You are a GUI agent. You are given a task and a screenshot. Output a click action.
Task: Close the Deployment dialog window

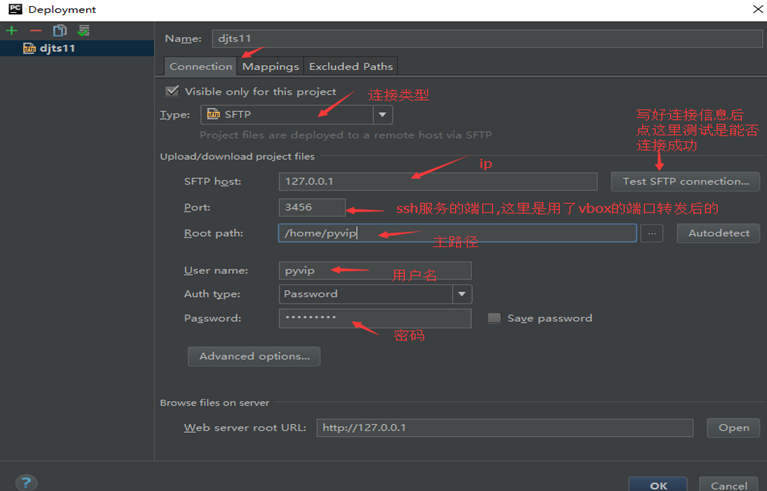point(757,9)
